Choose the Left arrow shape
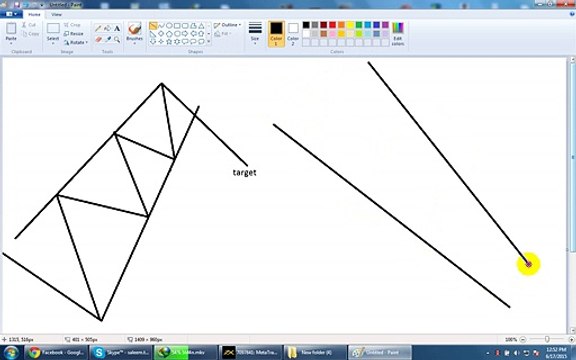The height and width of the screenshot is (360, 576). point(193,34)
